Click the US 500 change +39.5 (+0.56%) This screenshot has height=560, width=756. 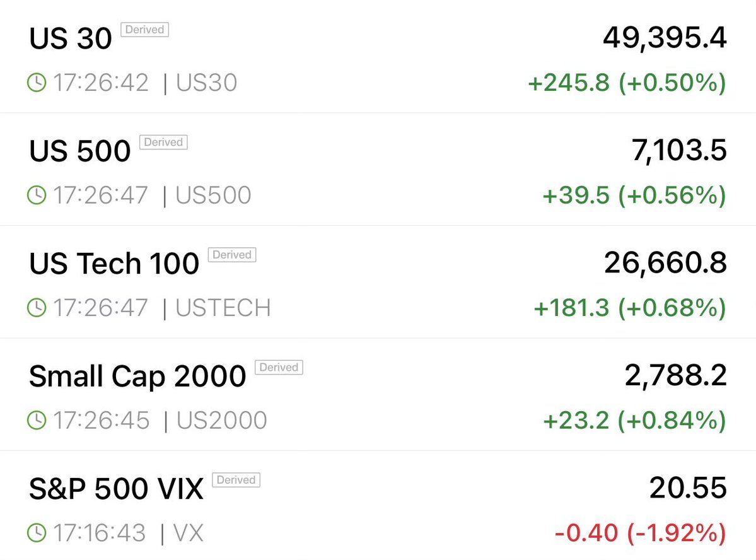pyautogui.click(x=634, y=195)
